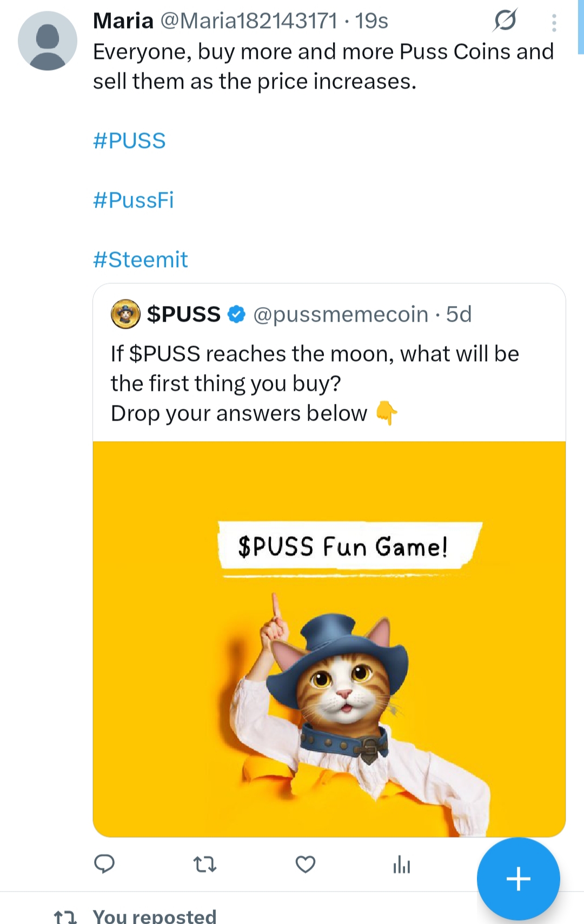This screenshot has height=924, width=584.
Task: Open the Maria display name
Action: tap(123, 21)
